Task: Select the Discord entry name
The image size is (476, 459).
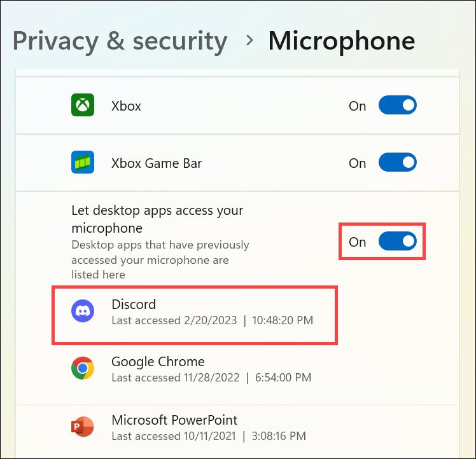Action: point(134,305)
